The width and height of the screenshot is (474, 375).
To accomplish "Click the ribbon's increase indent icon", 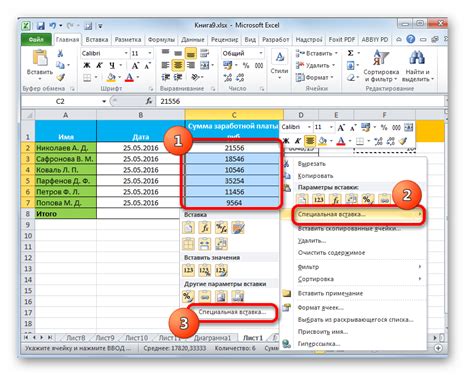I will click(x=178, y=78).
